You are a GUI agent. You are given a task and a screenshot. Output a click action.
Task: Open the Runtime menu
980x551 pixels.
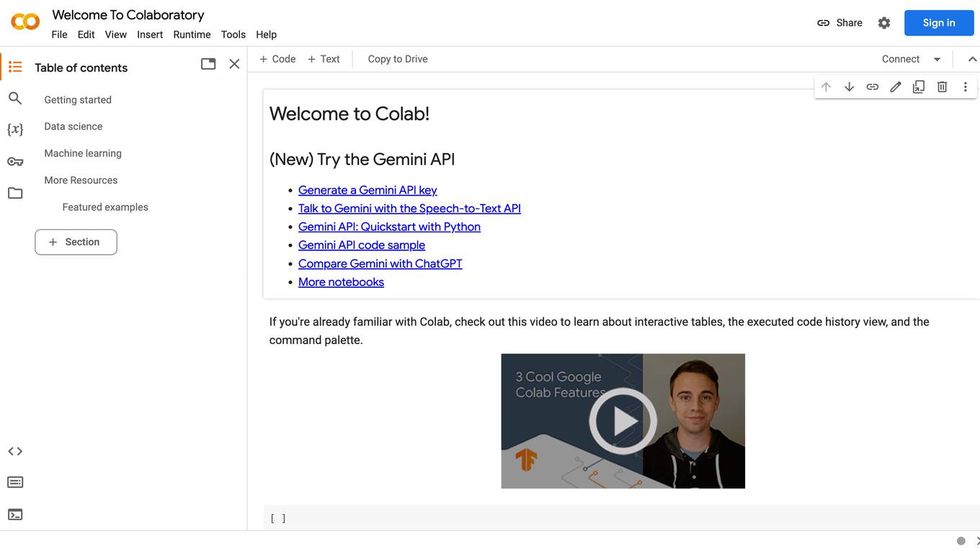pyautogui.click(x=192, y=35)
